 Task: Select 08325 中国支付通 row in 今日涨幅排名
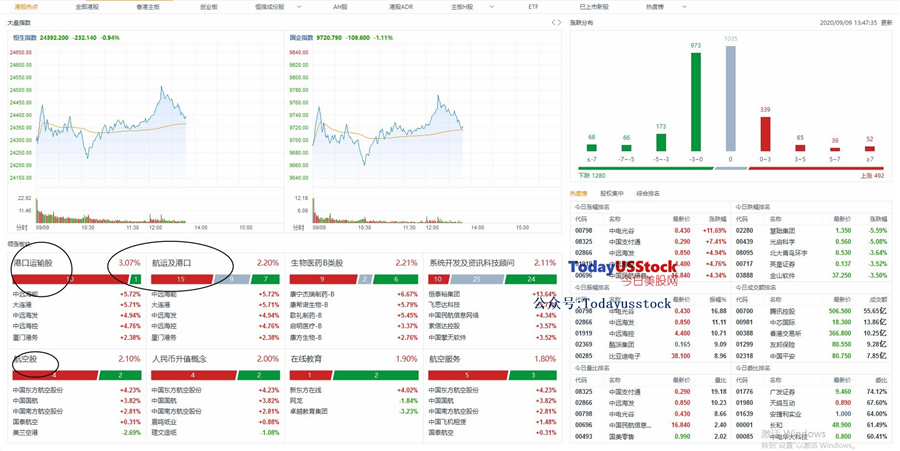pyautogui.click(x=650, y=242)
